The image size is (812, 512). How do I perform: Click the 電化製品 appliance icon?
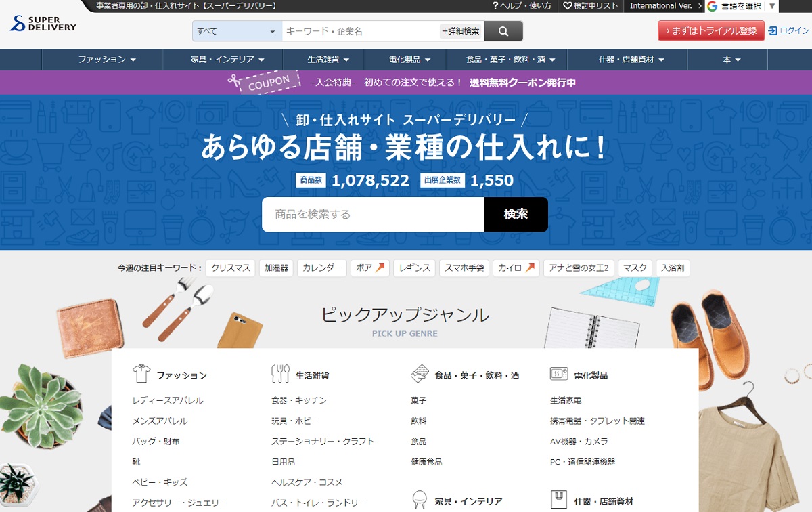[x=559, y=374]
